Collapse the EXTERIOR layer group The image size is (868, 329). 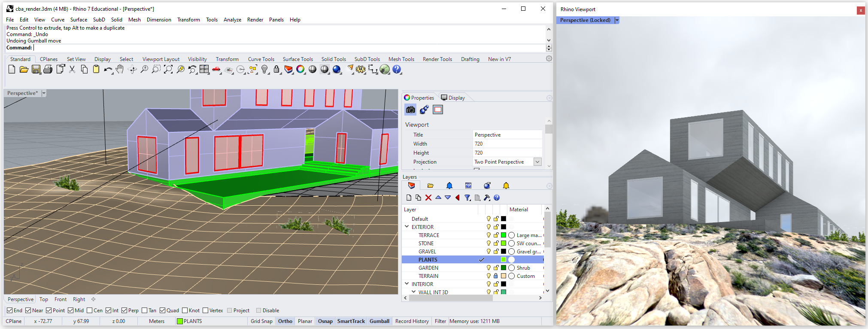tap(407, 227)
